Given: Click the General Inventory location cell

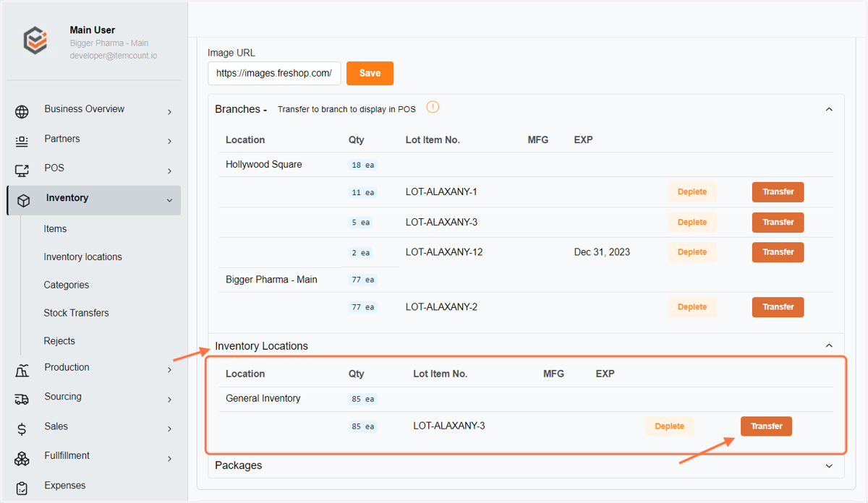Looking at the screenshot, I should click(263, 398).
